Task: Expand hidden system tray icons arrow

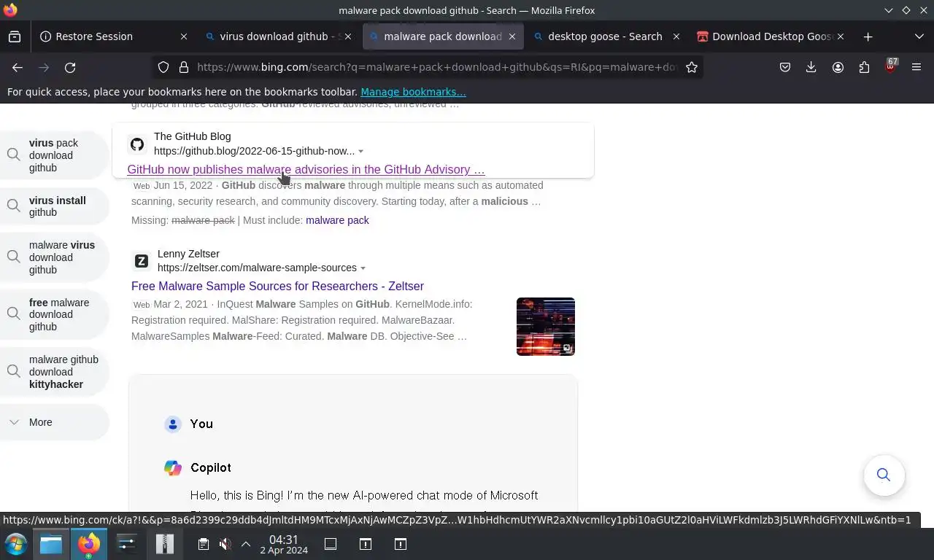Action: (246, 544)
